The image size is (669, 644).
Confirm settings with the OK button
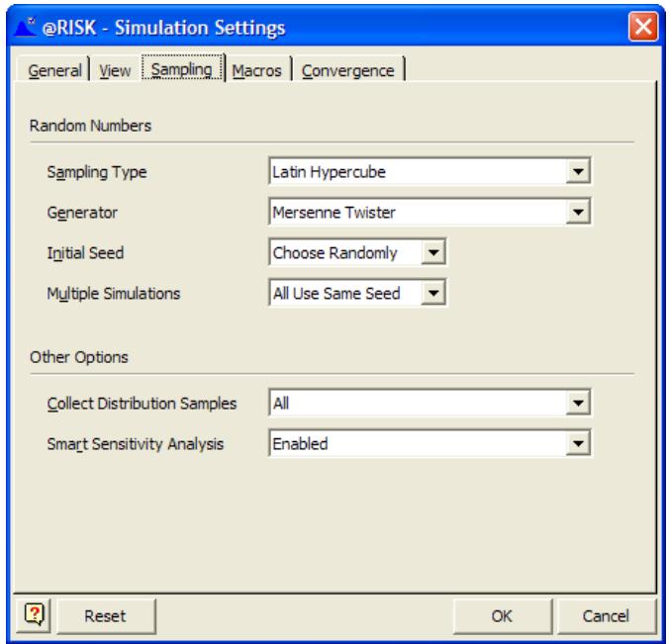click(502, 615)
